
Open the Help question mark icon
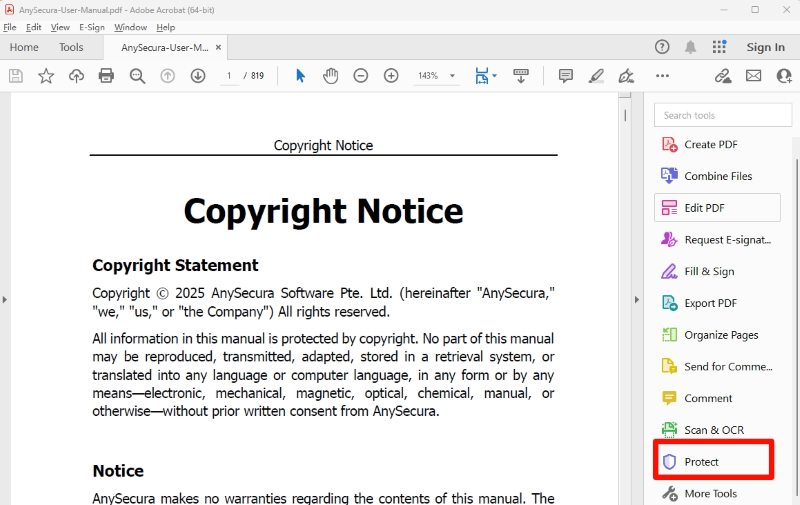pyautogui.click(x=662, y=47)
